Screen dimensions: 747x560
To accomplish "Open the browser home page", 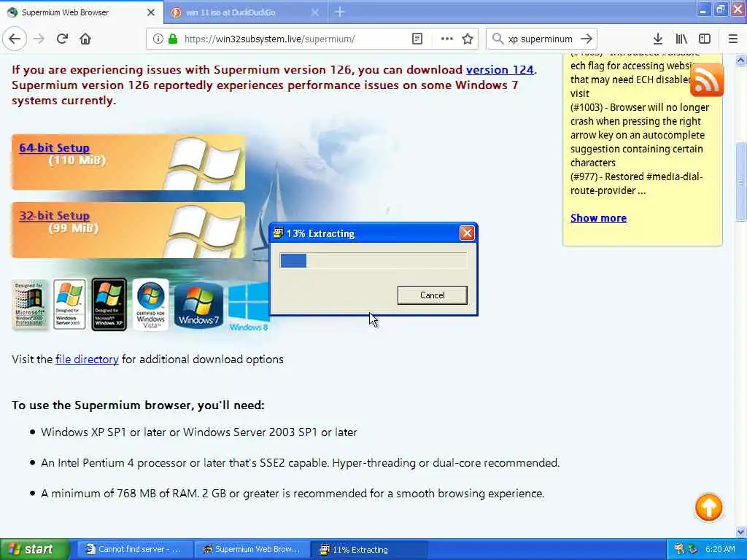I will [85, 39].
